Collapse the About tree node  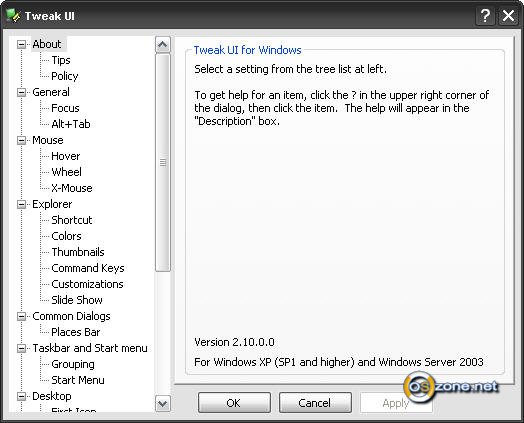point(21,44)
